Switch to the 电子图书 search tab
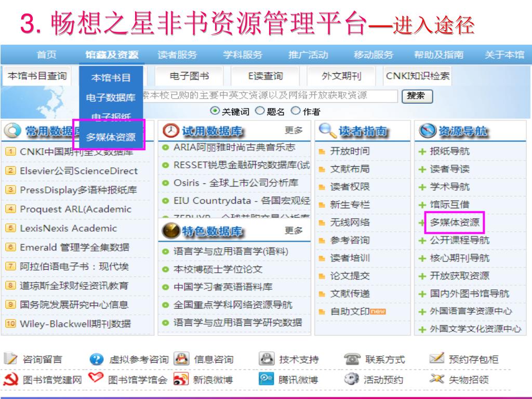Viewport: 532px width, 399px height. pyautogui.click(x=189, y=76)
